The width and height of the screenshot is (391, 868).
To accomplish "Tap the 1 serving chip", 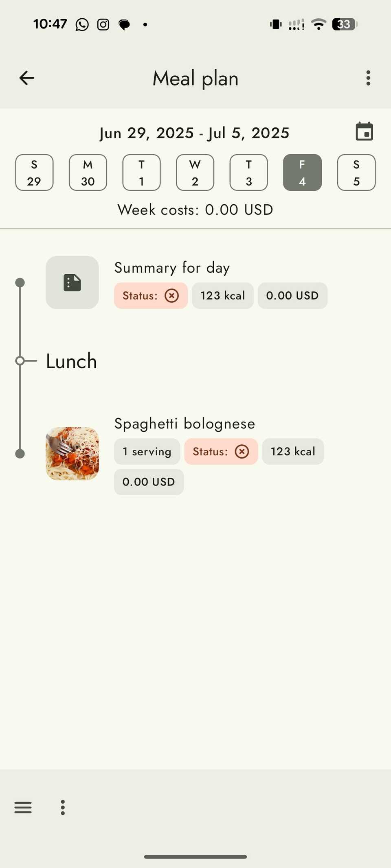I will [147, 451].
